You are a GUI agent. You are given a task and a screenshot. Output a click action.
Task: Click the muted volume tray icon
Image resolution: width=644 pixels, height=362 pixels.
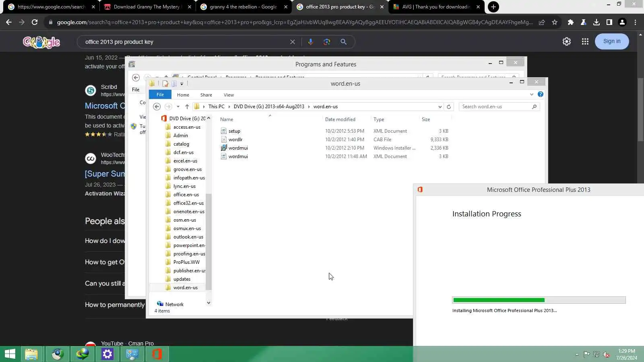(606, 354)
